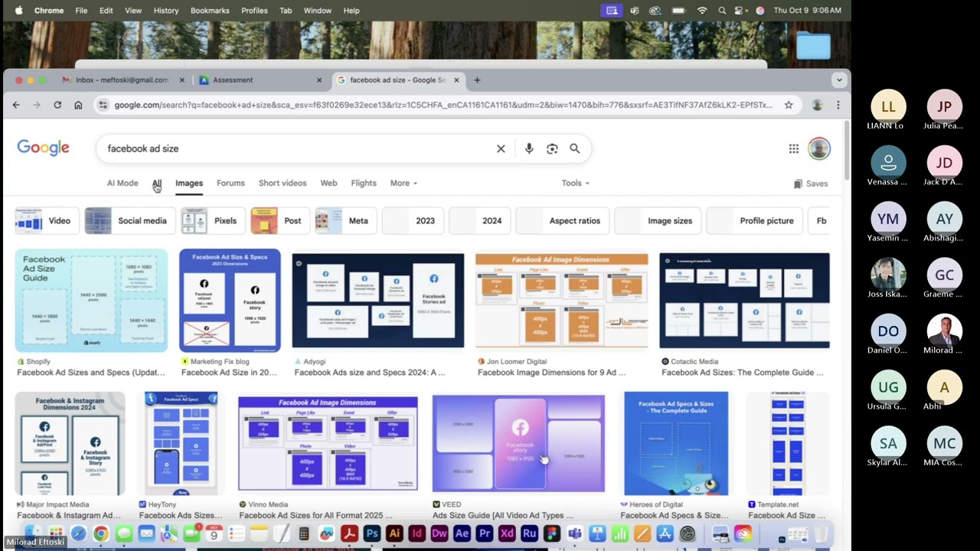
Task: Bookmark this page with the star icon
Action: (789, 105)
